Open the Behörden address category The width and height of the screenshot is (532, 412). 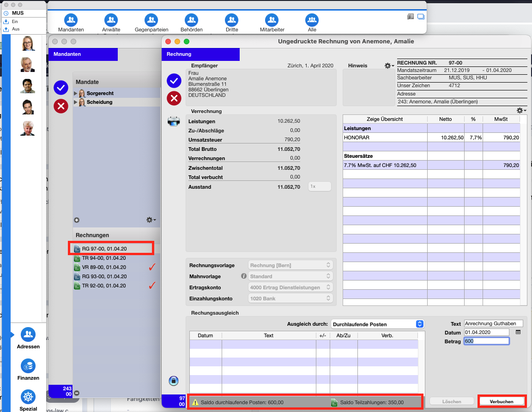pos(191,23)
